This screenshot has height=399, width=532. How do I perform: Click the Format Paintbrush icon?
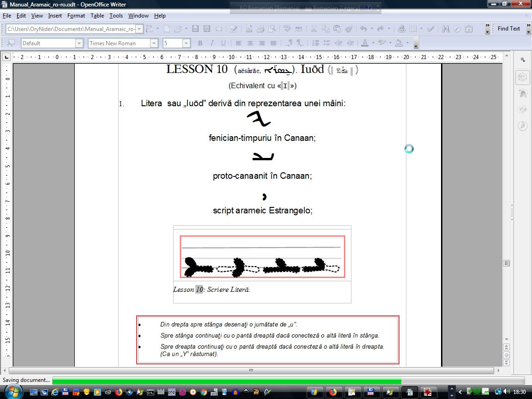[349, 29]
